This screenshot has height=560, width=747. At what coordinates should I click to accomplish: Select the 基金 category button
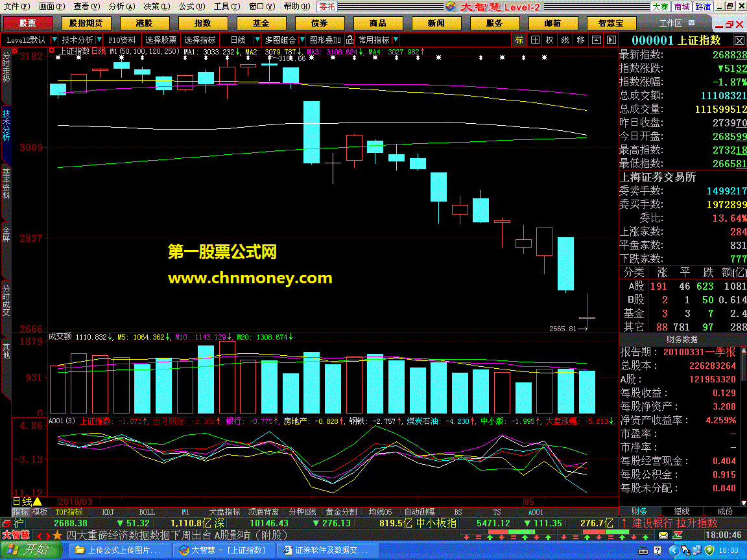coord(261,23)
